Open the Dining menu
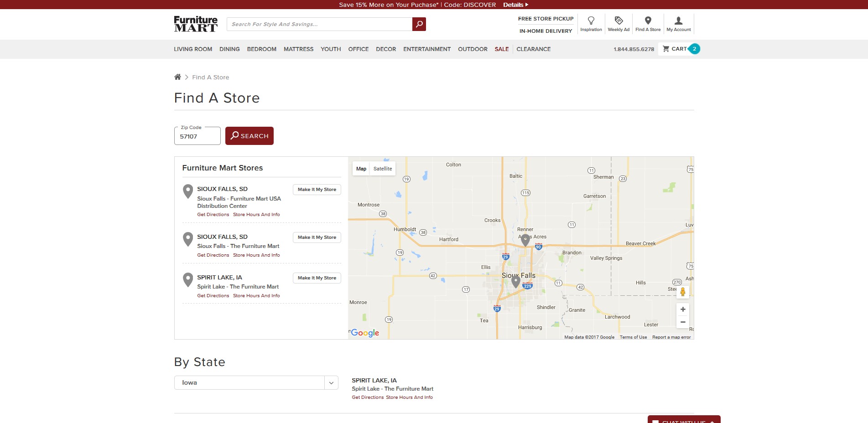This screenshot has width=868, height=423. coord(229,49)
